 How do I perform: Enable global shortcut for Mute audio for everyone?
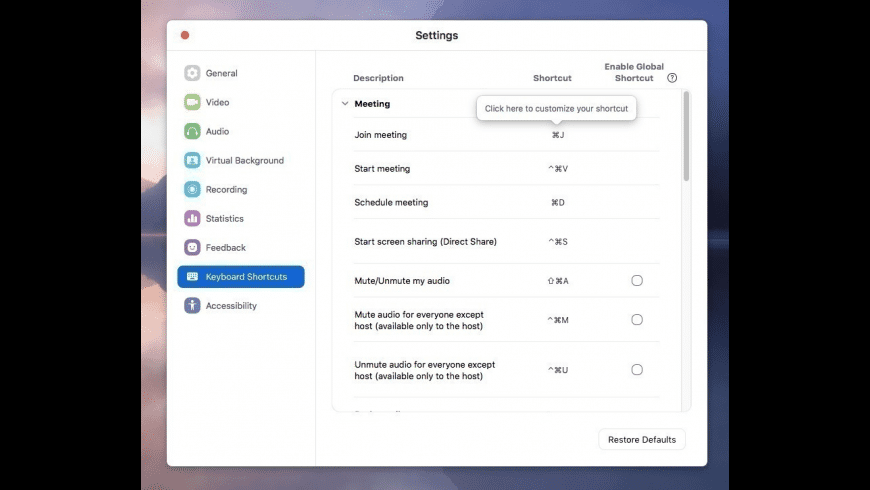coord(637,320)
